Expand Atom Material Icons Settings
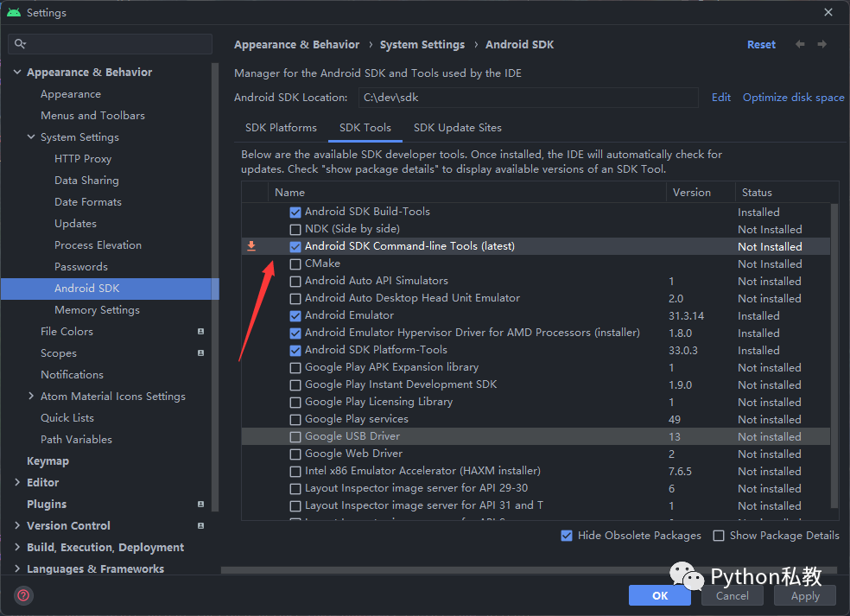Image resolution: width=850 pixels, height=616 pixels. coord(31,396)
